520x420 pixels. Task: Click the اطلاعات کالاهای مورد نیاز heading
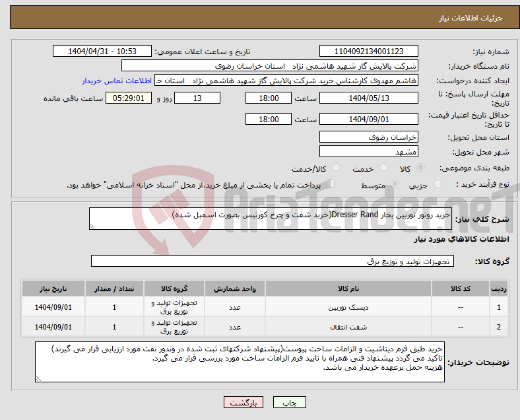461,239
